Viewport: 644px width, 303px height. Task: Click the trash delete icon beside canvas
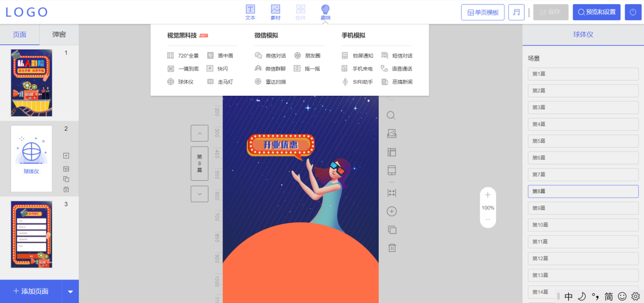point(392,248)
